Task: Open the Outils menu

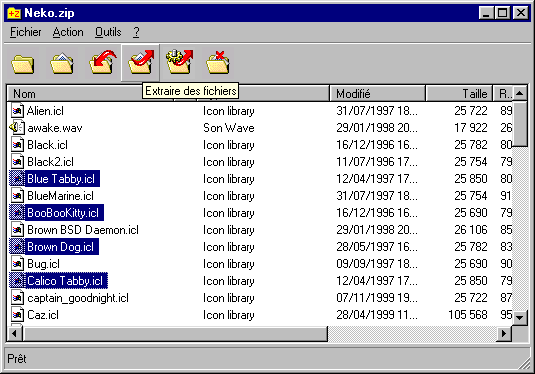Action: click(x=108, y=32)
